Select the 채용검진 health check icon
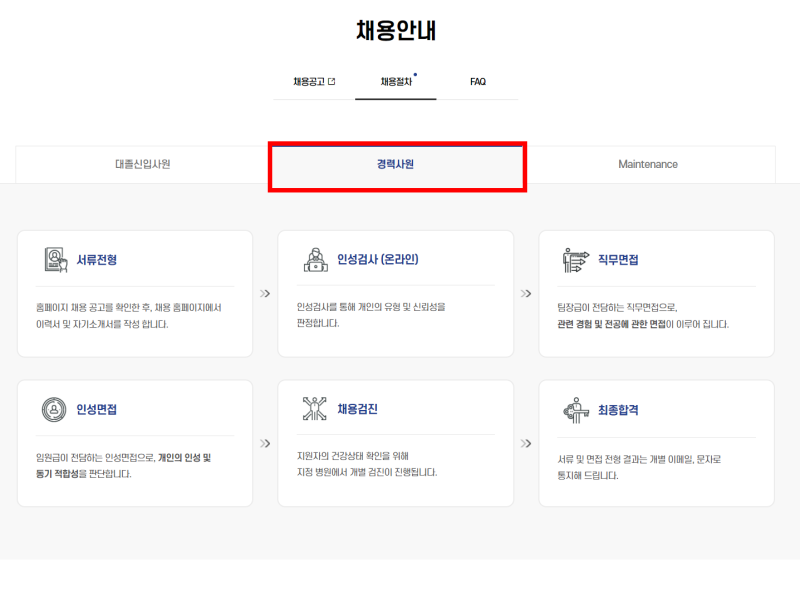Viewport: 800px width, 593px height. click(314, 409)
